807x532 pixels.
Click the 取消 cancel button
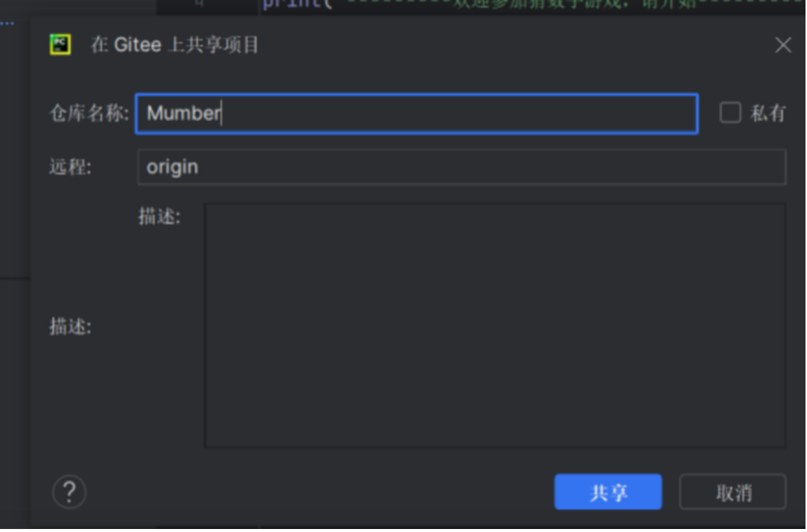click(x=733, y=492)
